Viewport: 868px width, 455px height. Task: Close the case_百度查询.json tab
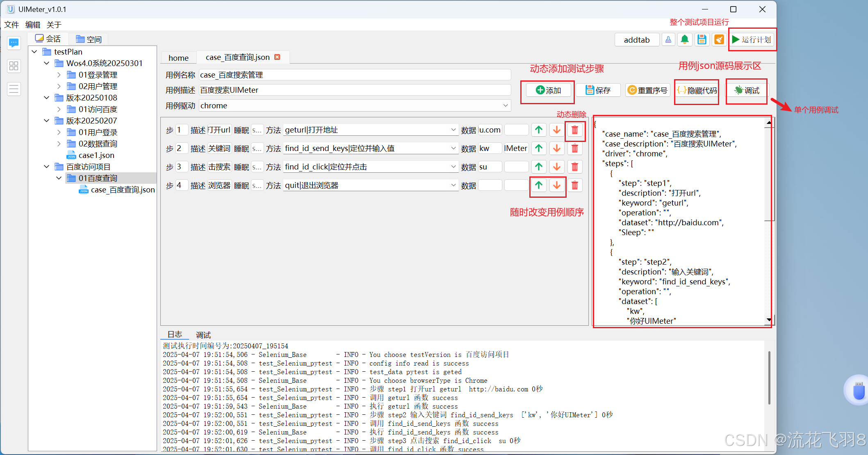[x=278, y=57]
